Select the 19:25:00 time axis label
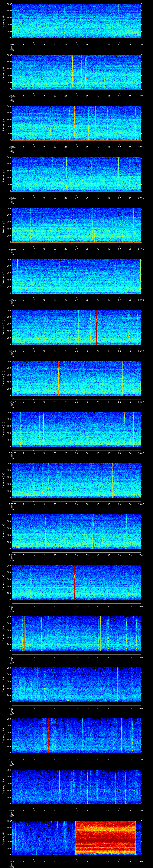 pos(12,504)
